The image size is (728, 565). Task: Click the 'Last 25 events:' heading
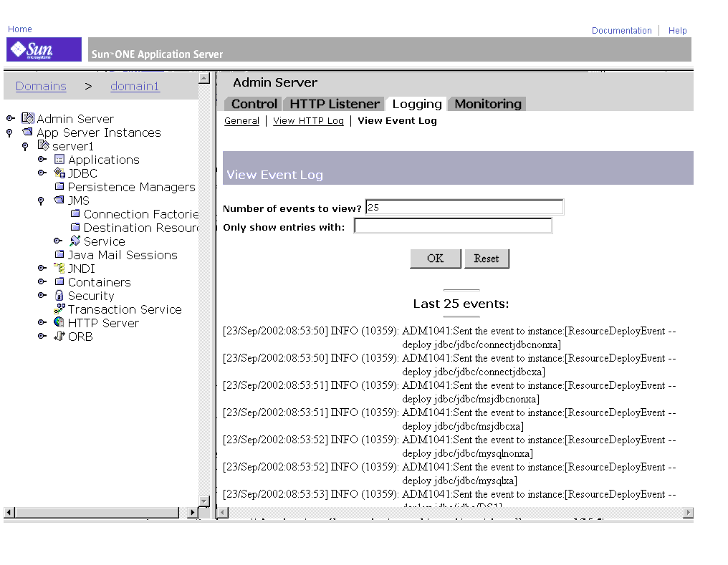click(461, 304)
